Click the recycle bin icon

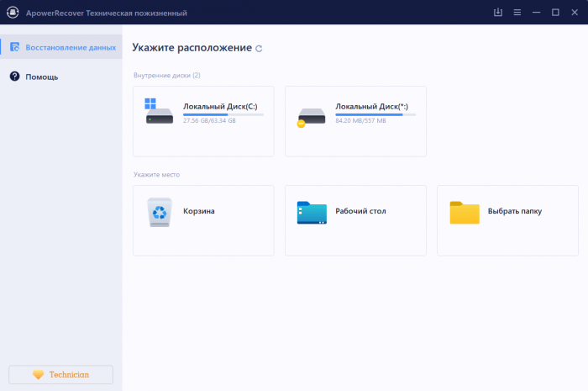point(159,213)
